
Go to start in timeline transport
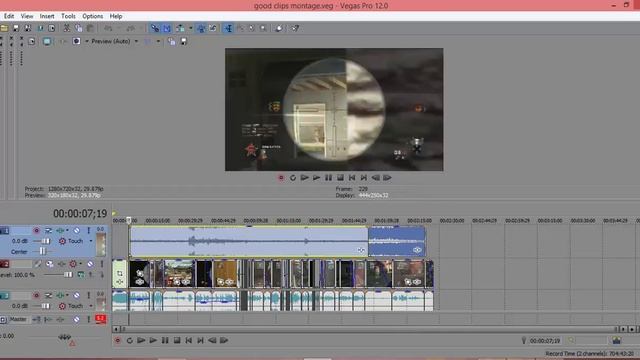189,340
